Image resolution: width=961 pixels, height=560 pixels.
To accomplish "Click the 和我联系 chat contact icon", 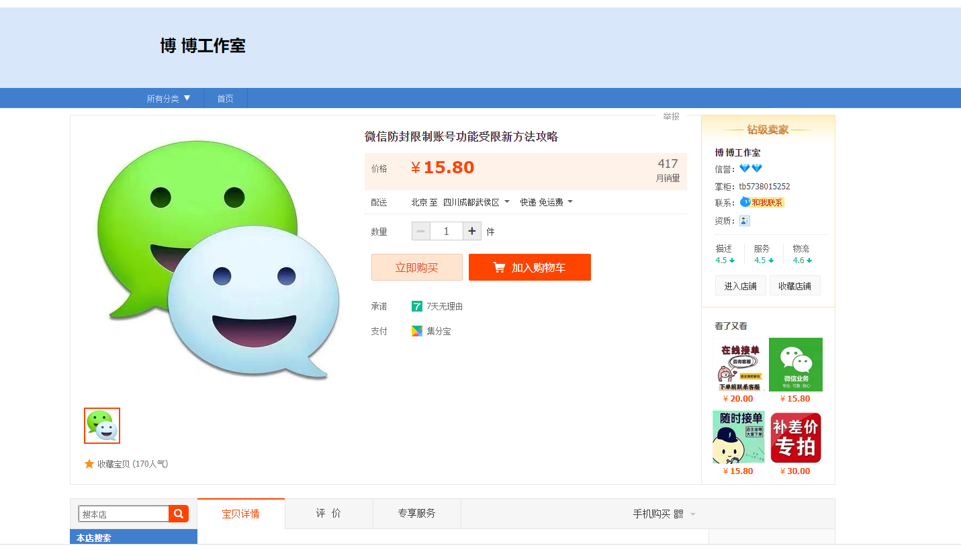I will click(762, 202).
